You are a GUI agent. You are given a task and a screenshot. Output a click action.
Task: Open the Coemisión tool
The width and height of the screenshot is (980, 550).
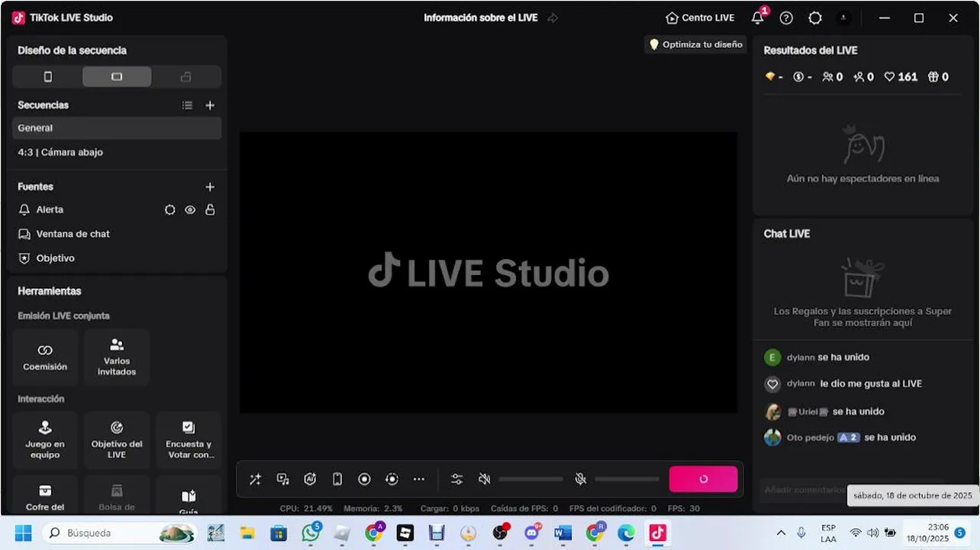click(x=45, y=357)
